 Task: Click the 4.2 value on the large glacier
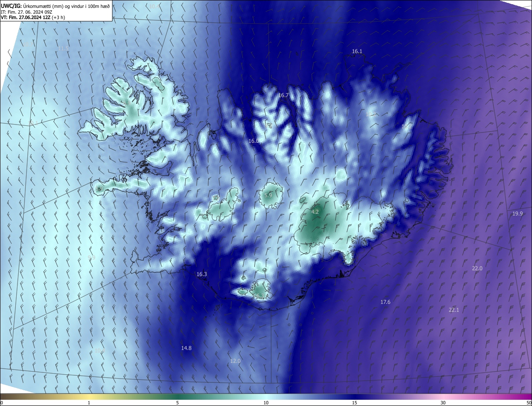coord(315,212)
